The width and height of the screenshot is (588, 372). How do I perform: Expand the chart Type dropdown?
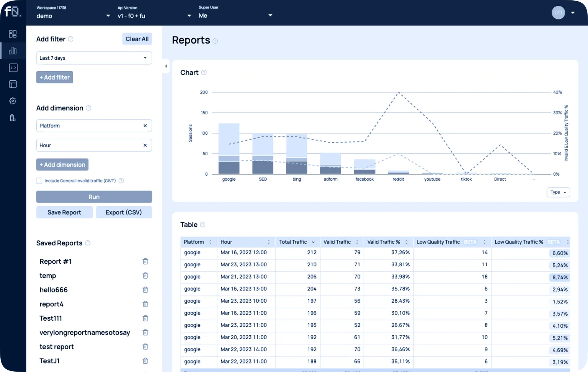558,192
